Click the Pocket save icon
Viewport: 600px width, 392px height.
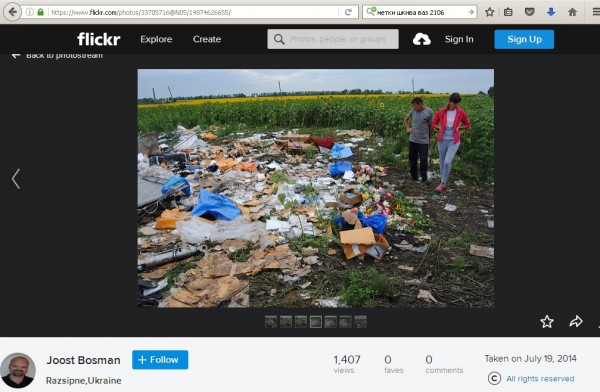(530, 12)
